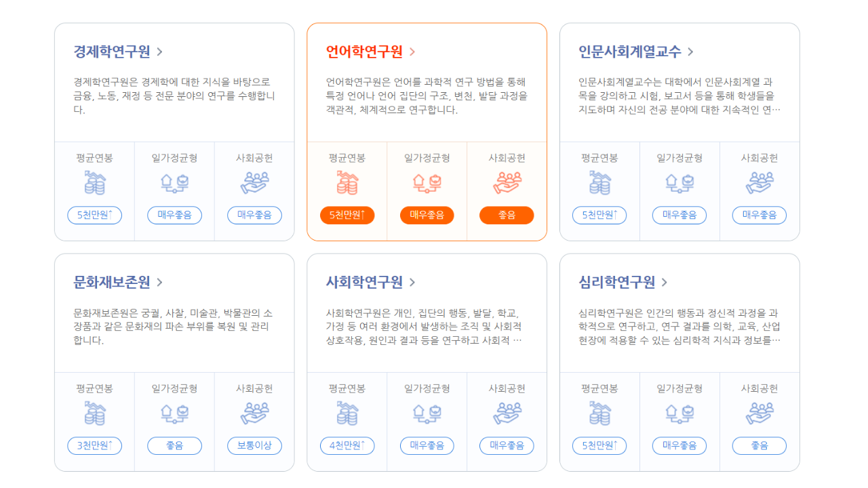This screenshot has width=868, height=488.
Task: Click the work-life balance icon on 경제학연구원 card
Action: click(x=174, y=182)
